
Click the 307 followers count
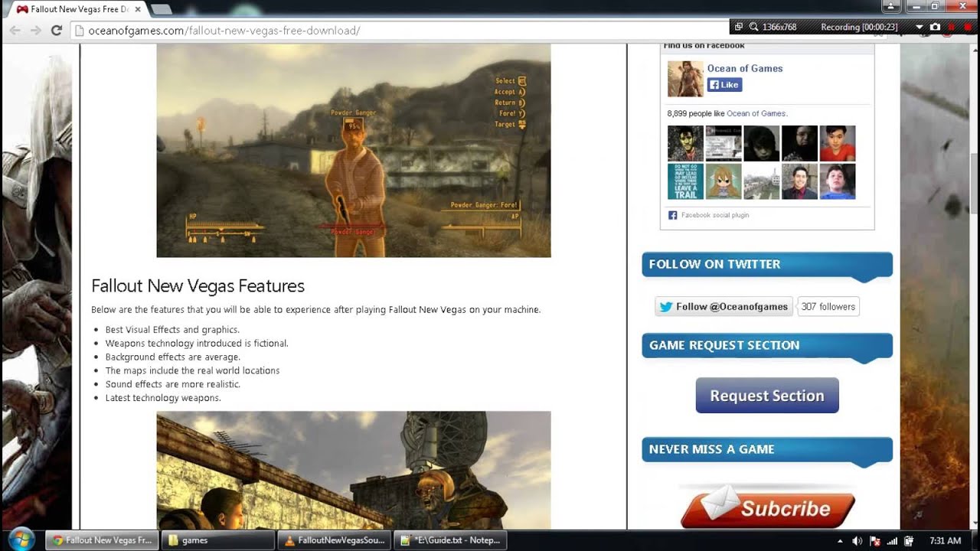[x=828, y=306]
